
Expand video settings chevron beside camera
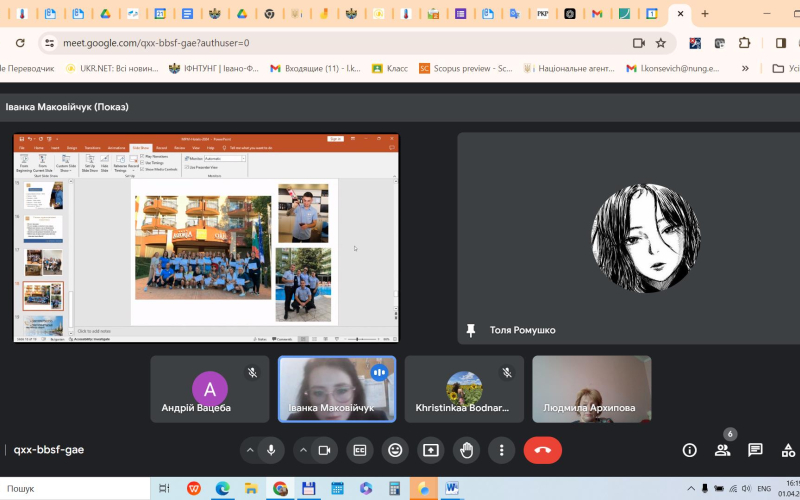click(303, 450)
